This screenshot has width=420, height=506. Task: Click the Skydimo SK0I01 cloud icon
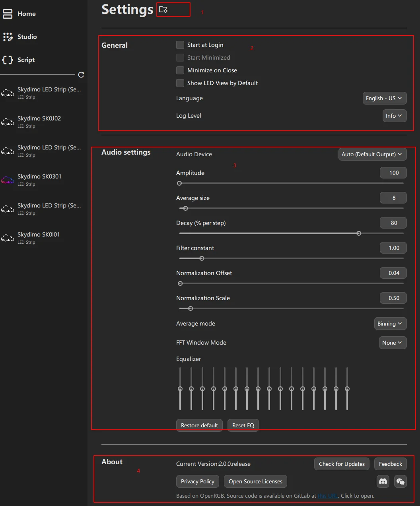point(8,238)
